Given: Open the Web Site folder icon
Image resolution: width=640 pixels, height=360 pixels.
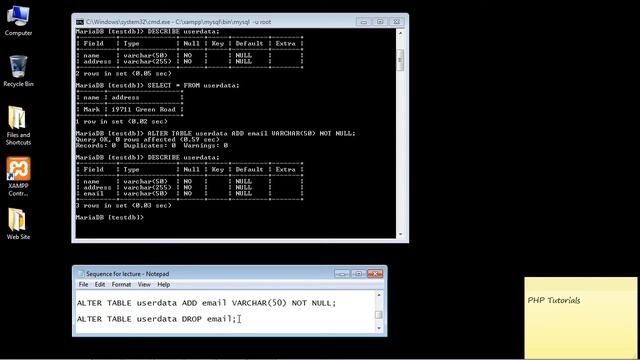Looking at the screenshot, I should [x=18, y=224].
